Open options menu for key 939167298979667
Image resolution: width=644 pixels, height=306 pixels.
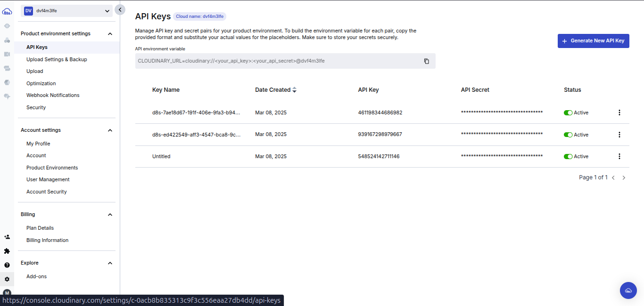[x=619, y=135]
